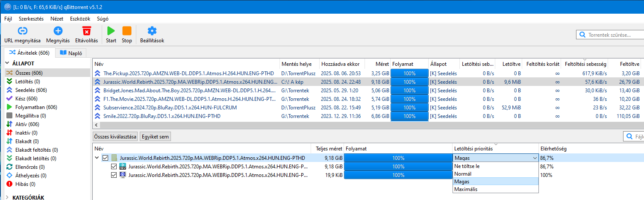Collapse the ÁLLAPOT sidebar section
The width and height of the screenshot is (644, 200).
point(7,63)
